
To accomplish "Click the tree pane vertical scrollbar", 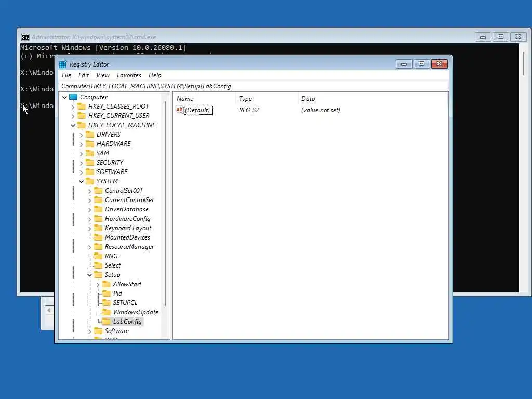I will point(165,204).
